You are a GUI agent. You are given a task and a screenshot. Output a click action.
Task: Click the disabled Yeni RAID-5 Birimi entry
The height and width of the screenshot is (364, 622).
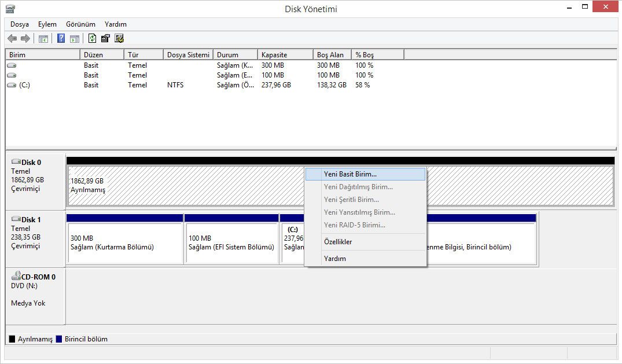point(365,225)
